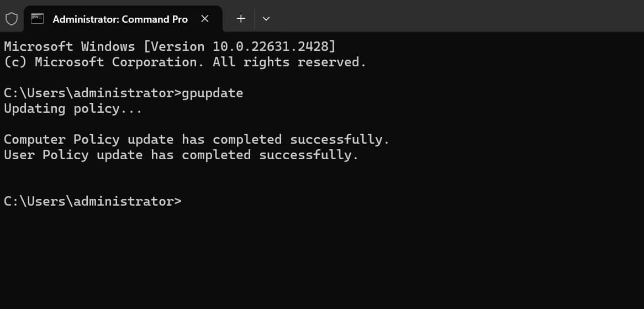Click the word "Computer" in output
This screenshot has width=644, height=309.
tap(34, 140)
